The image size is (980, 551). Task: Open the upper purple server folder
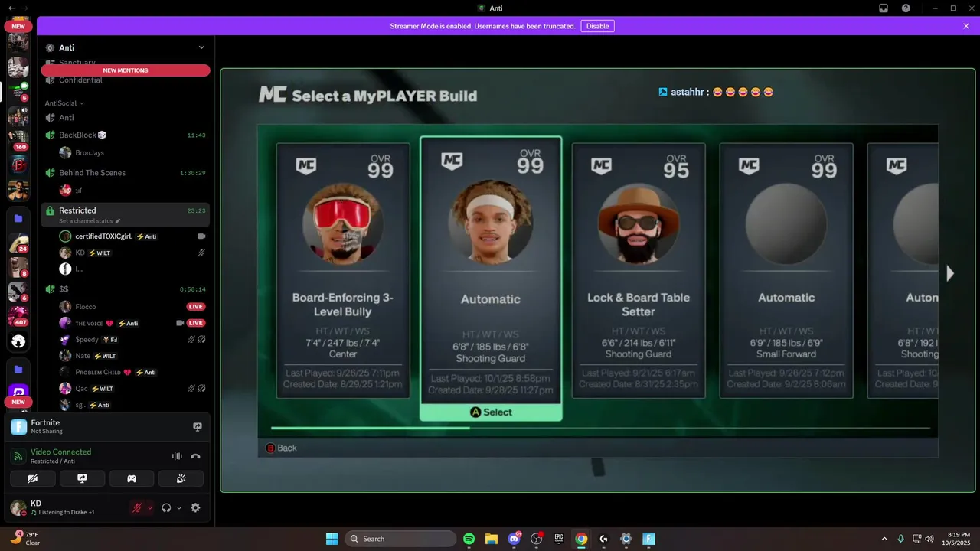coord(18,218)
